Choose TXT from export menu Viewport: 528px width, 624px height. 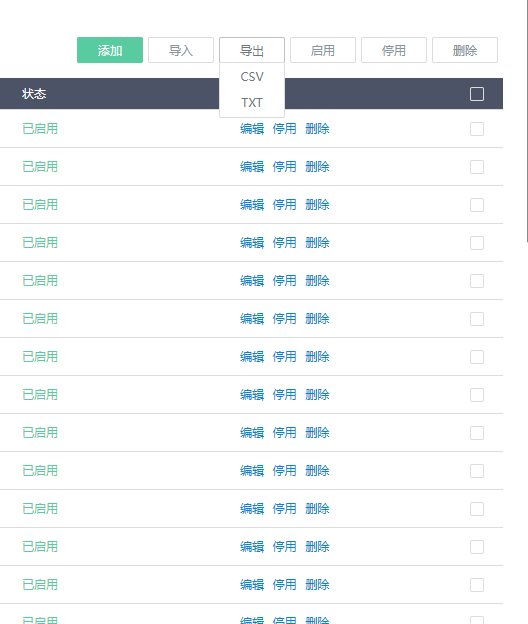[x=252, y=103]
